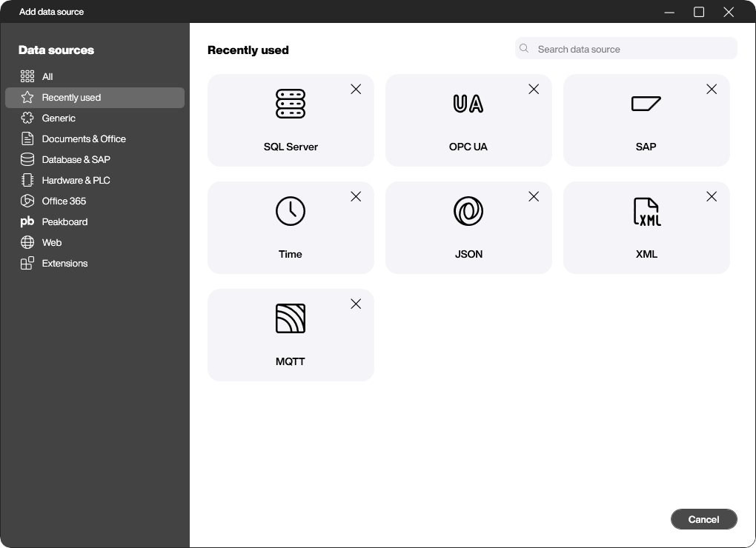Click the Cancel button
Image resolution: width=756 pixels, height=548 pixels.
pos(703,519)
